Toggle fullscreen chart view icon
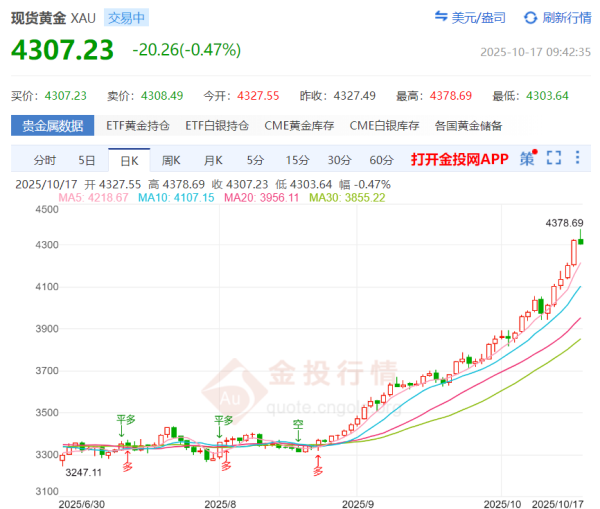This screenshot has height=509, width=600. tap(554, 159)
